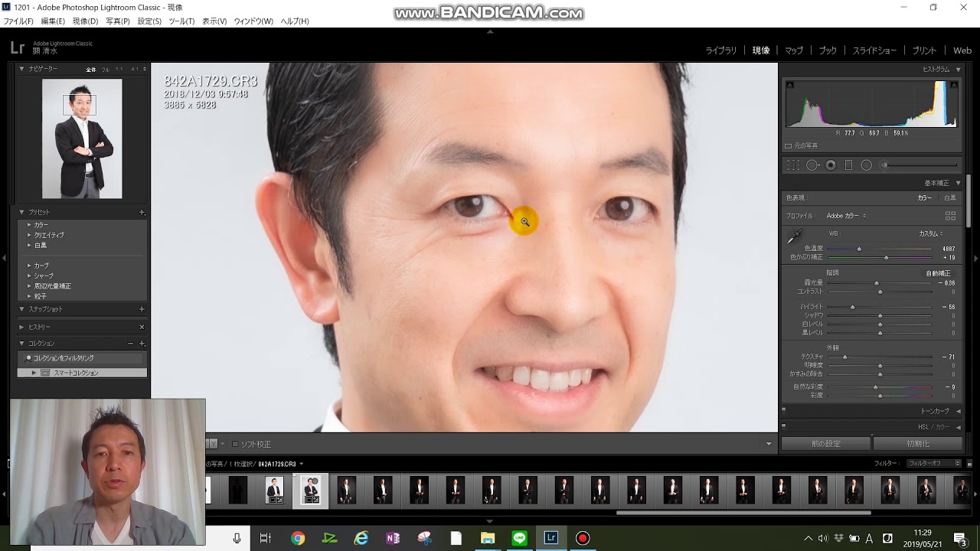Image resolution: width=980 pixels, height=551 pixels.
Task: Collapse the ナビゲーター panel
Action: (21, 69)
